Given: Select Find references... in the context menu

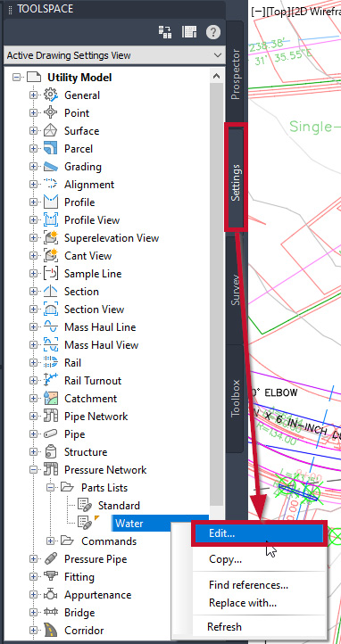Looking at the screenshot, I should point(248,585).
